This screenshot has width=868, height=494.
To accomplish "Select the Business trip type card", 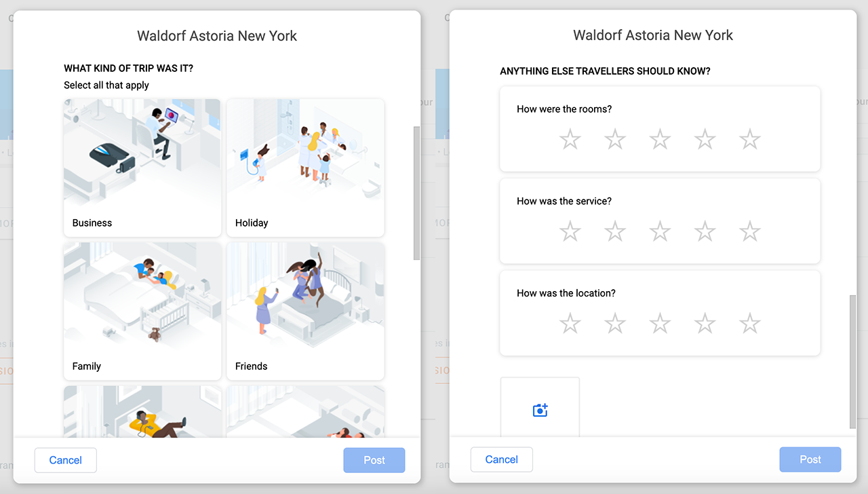I will [x=142, y=168].
